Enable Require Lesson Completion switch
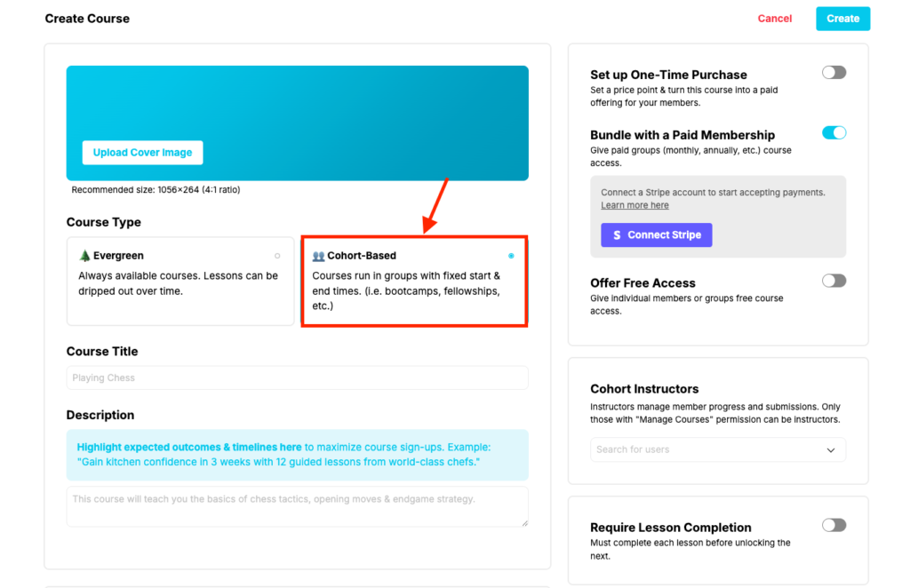Image resolution: width=910 pixels, height=588 pixels. [834, 526]
